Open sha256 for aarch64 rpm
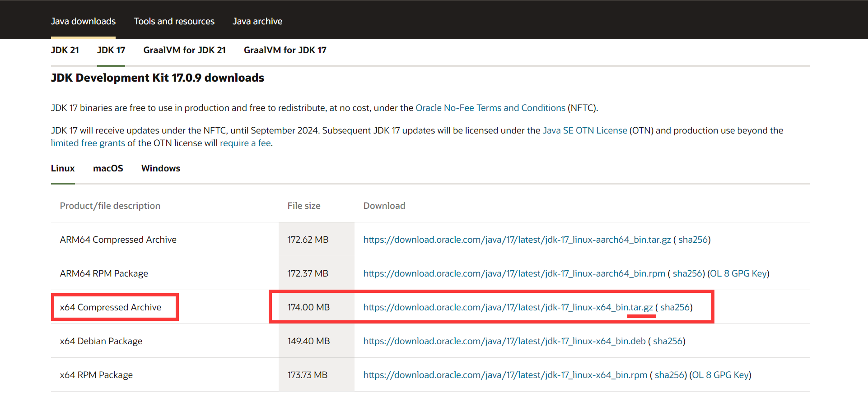 pyautogui.click(x=687, y=273)
